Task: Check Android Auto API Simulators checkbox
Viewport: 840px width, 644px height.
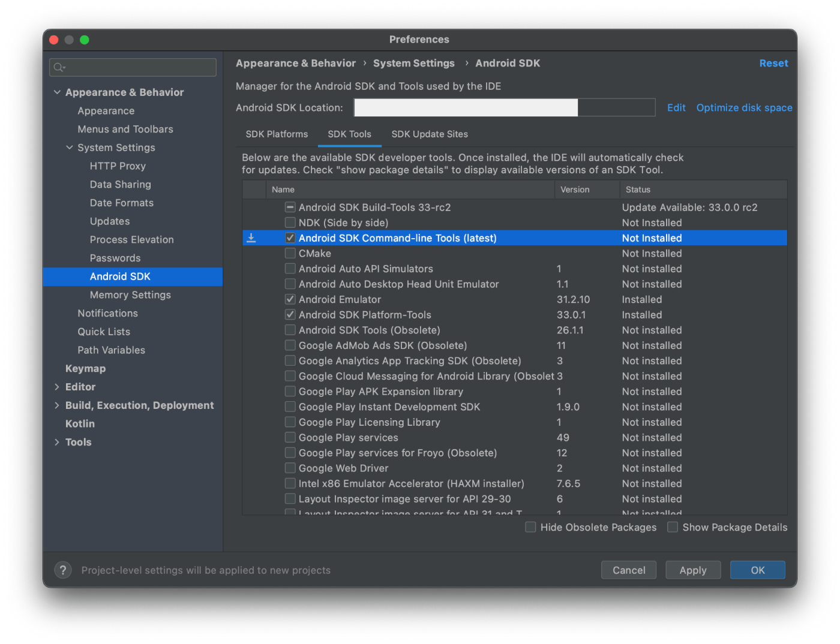Action: coord(290,269)
